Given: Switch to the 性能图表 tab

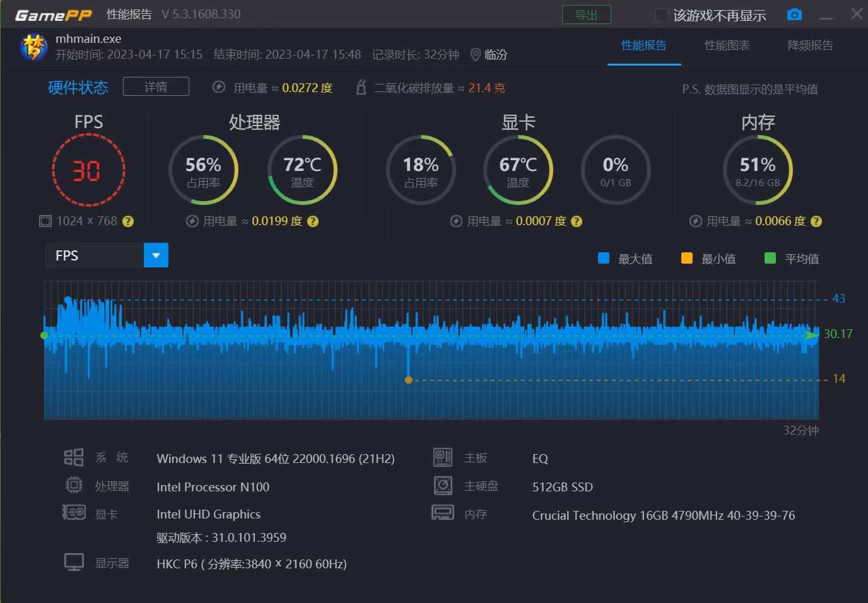Looking at the screenshot, I should [x=727, y=45].
